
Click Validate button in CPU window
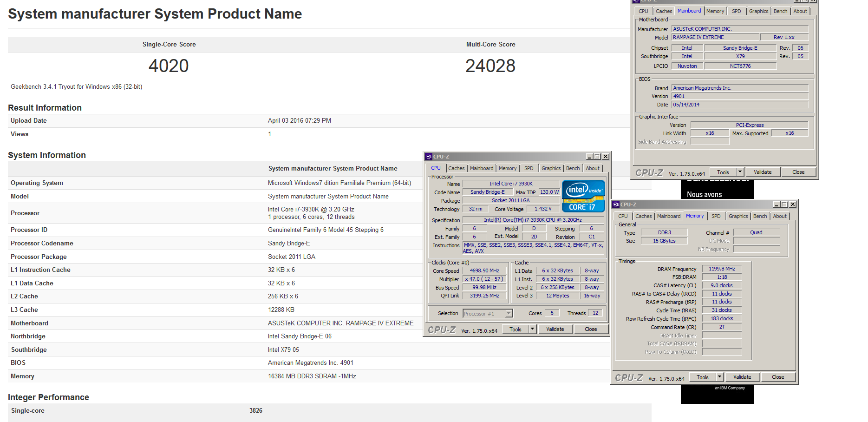555,329
